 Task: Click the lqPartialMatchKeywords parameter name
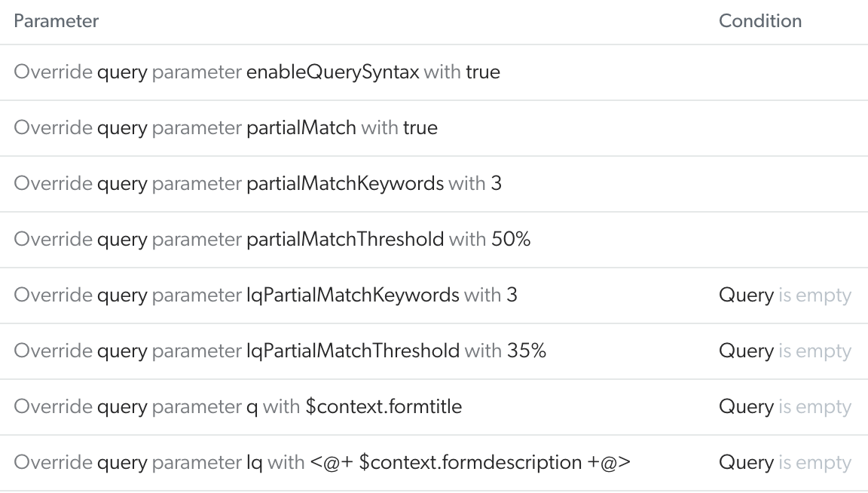tap(353, 295)
